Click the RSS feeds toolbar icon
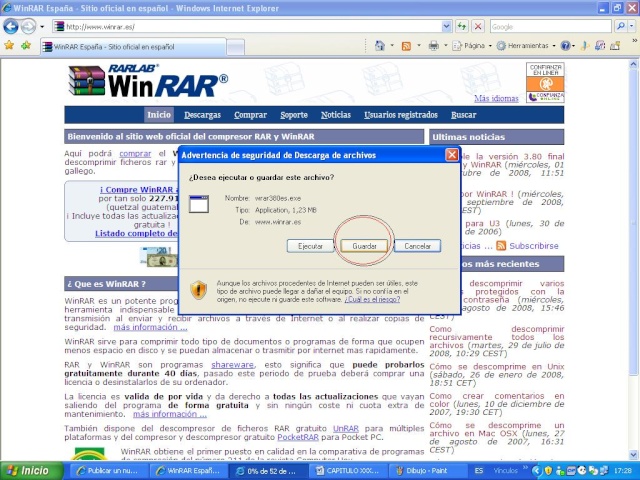Screen dimensions: 640x480 pyautogui.click(x=406, y=46)
